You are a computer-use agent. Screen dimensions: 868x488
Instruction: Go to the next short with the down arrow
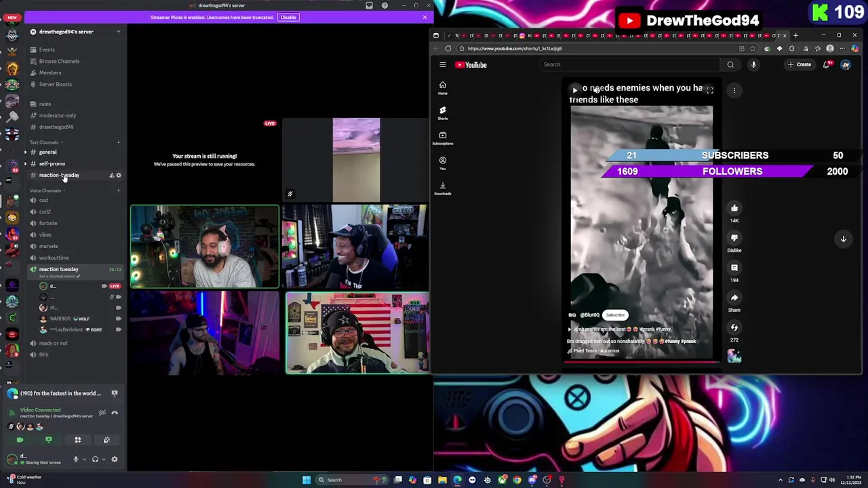point(844,239)
